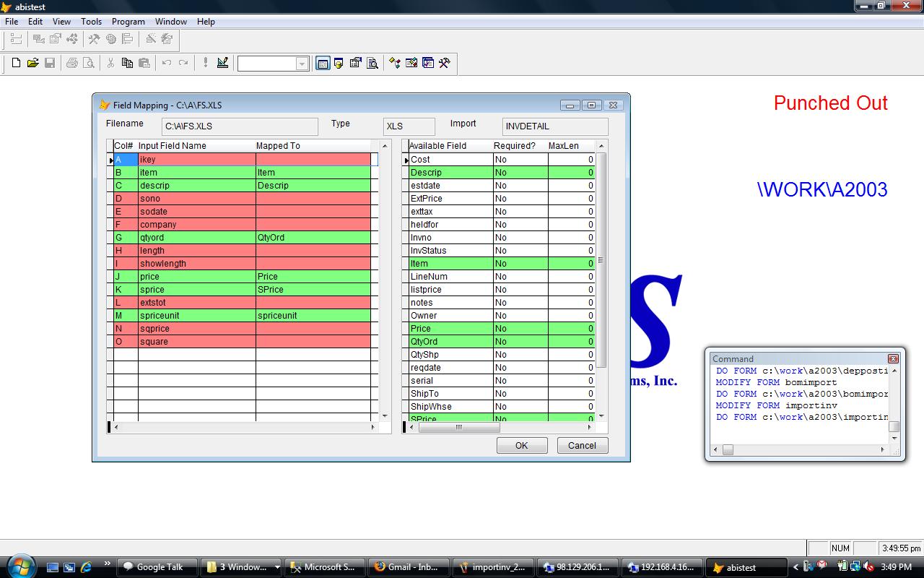
Task: Open the Program menu
Action: click(128, 22)
